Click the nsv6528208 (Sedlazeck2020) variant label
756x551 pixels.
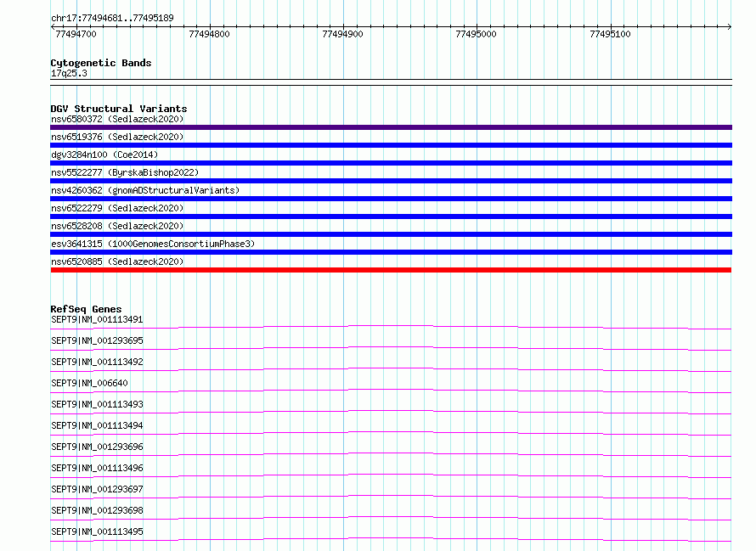117,226
